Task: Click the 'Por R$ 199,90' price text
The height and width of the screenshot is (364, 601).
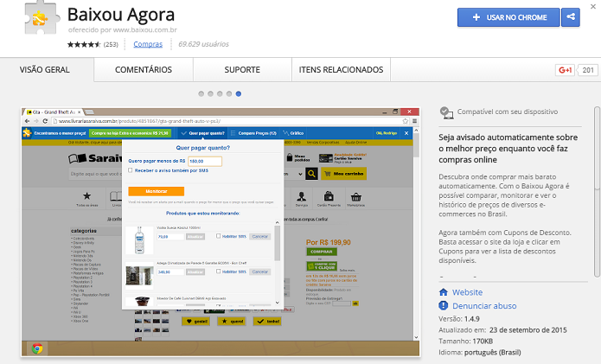Action: pyautogui.click(x=328, y=243)
